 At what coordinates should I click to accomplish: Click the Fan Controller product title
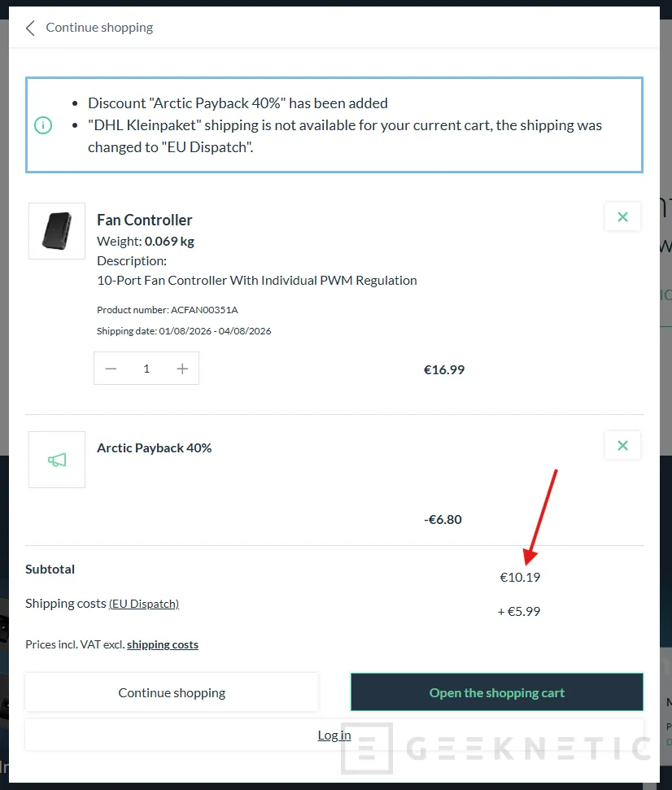[x=145, y=220]
